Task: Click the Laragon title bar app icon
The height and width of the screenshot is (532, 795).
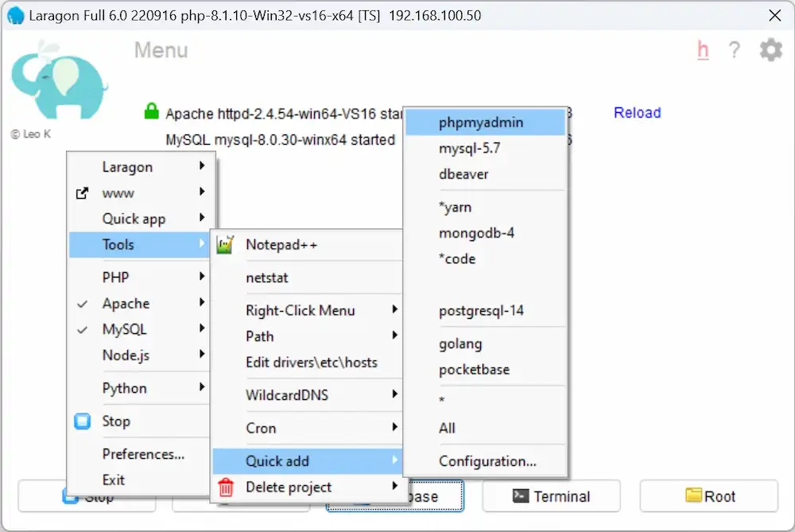Action: (16, 15)
